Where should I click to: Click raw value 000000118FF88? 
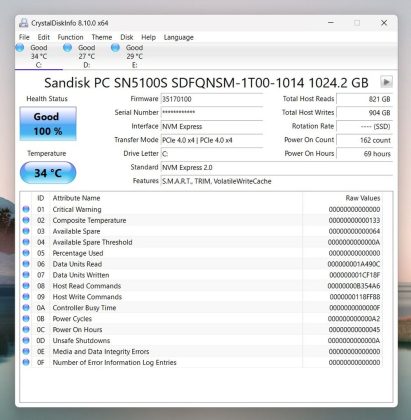355,297
